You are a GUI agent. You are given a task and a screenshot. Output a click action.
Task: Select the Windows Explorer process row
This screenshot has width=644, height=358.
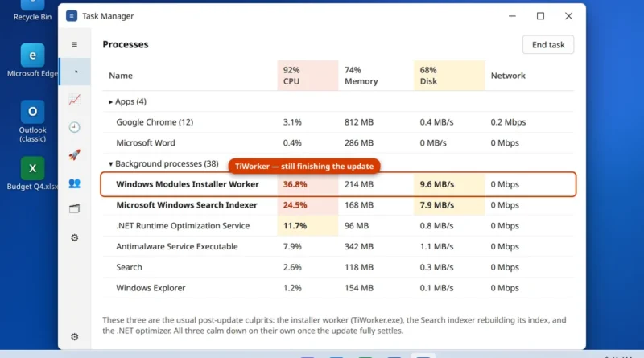click(x=338, y=288)
